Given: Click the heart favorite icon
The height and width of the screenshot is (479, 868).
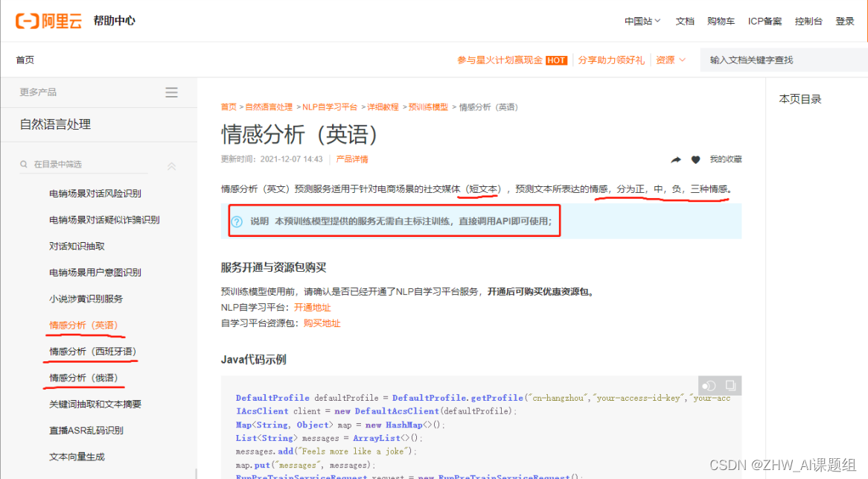Looking at the screenshot, I should pos(696,159).
